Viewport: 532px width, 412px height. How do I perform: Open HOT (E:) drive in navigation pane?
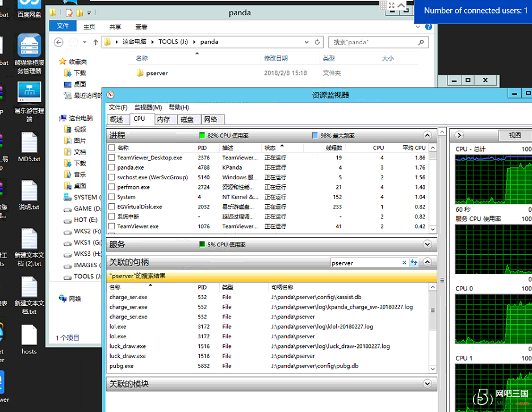click(x=81, y=220)
